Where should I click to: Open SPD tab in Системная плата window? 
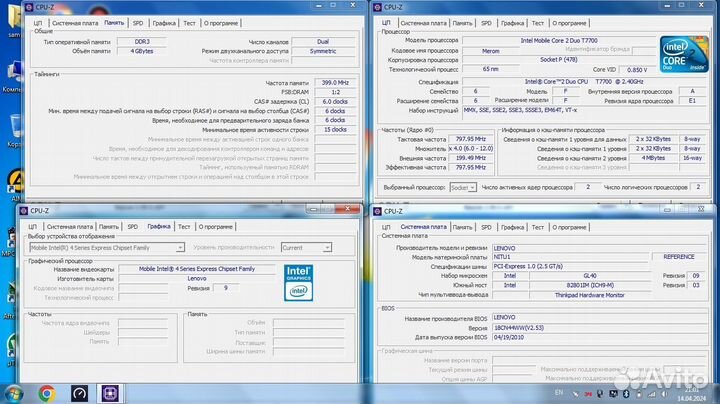[x=486, y=227]
